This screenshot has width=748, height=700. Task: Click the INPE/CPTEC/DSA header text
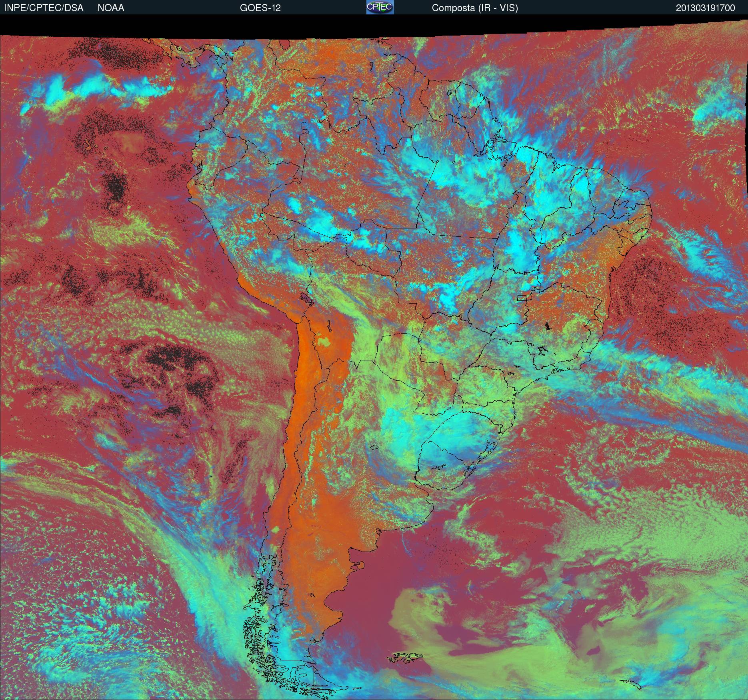[x=44, y=8]
